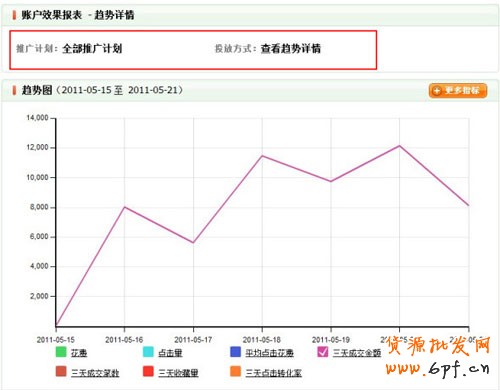Click the line dip above 2011-05-17
Image resolution: width=500 pixels, height=390 pixels.
(193, 242)
